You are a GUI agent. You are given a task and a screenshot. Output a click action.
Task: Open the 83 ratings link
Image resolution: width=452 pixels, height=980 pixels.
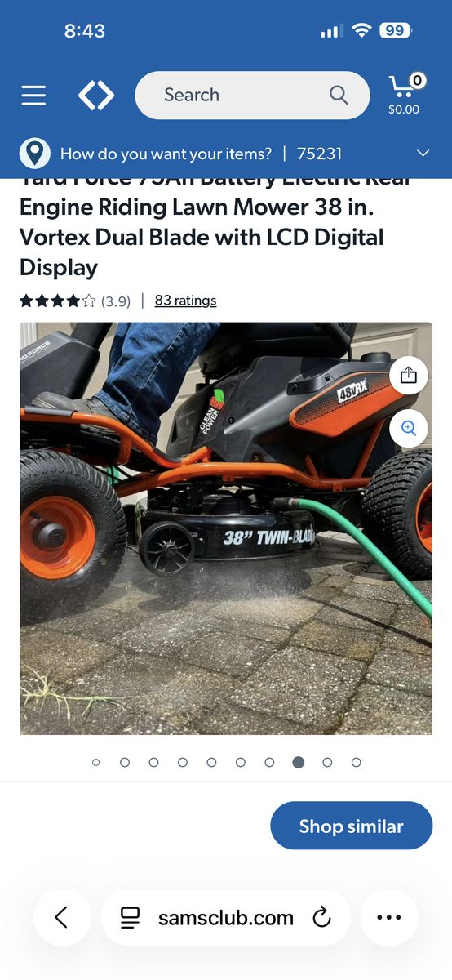click(x=186, y=301)
